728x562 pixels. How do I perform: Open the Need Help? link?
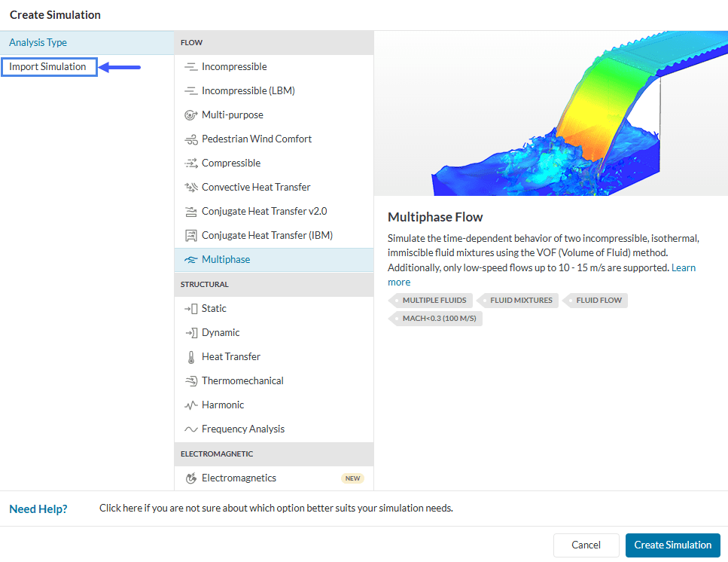click(38, 509)
